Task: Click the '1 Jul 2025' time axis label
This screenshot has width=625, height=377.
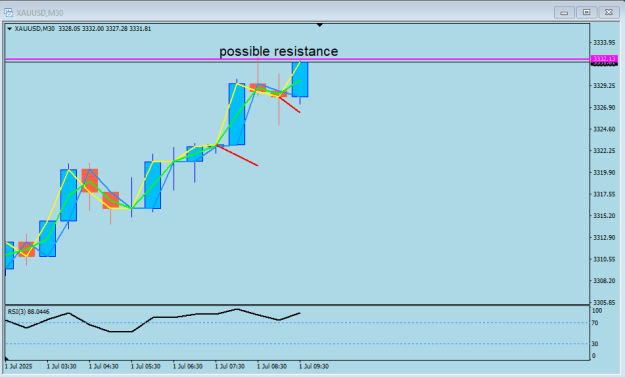Action: pos(18,366)
